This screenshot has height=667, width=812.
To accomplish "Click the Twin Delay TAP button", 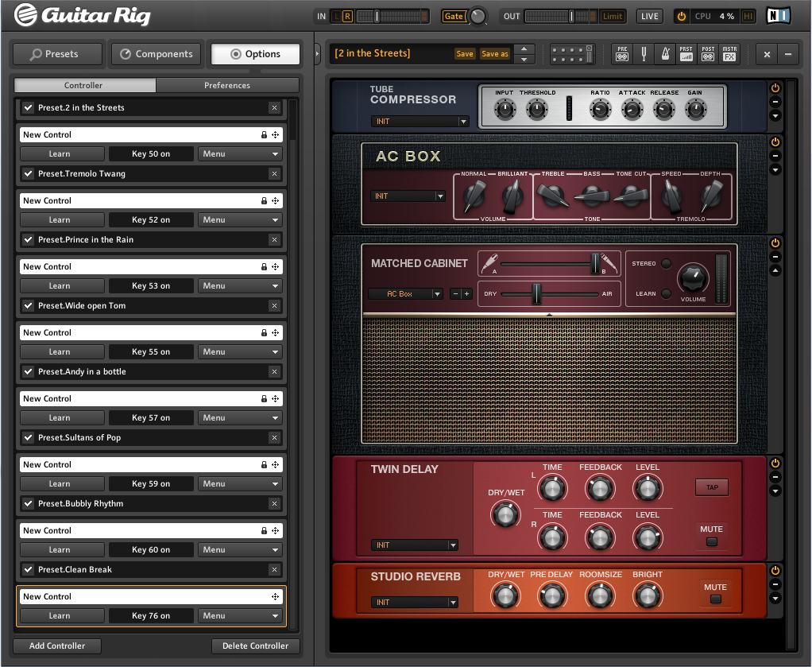I will point(712,487).
